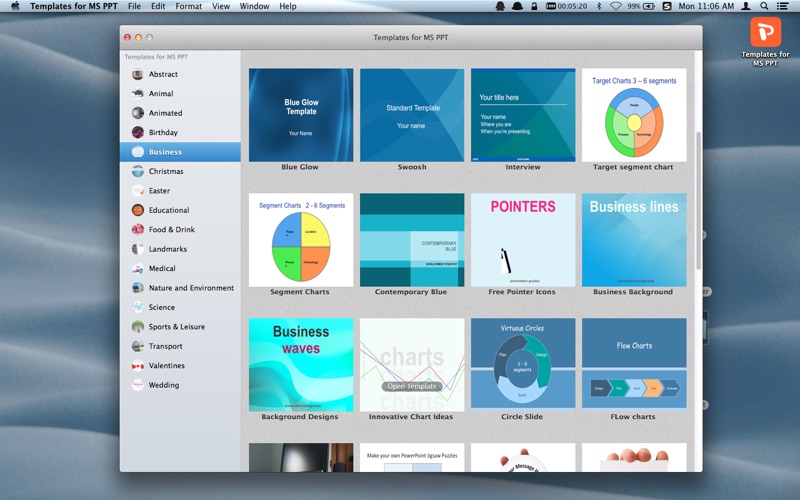
Task: Click the Nature and Environment icon
Action: tap(138, 288)
